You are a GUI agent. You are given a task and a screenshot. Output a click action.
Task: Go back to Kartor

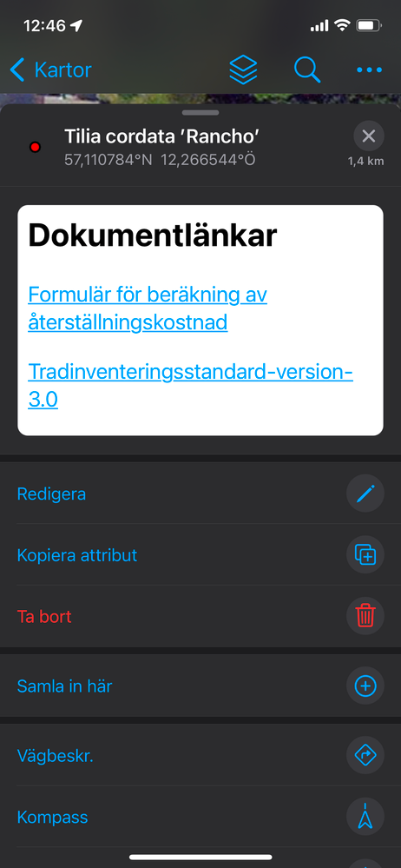click(51, 70)
